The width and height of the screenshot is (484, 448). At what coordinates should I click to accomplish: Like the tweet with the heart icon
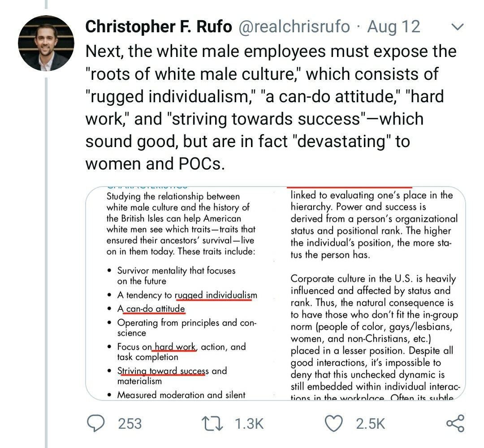(x=334, y=423)
